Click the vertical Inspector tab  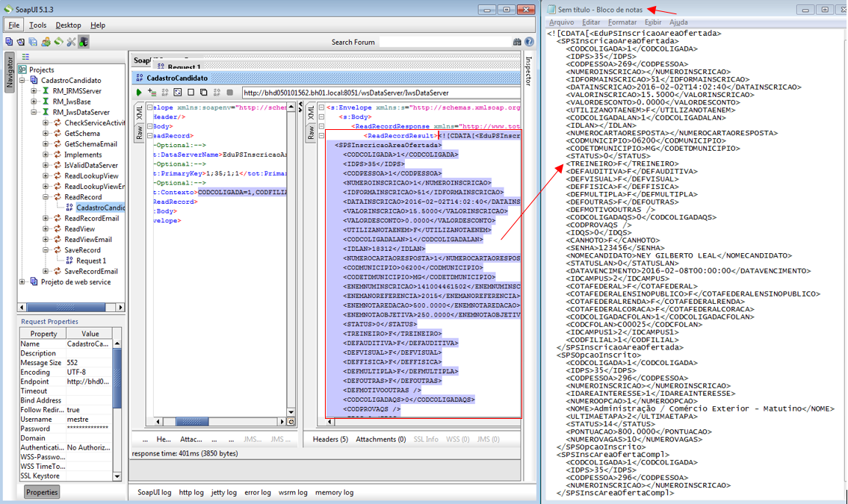point(529,71)
